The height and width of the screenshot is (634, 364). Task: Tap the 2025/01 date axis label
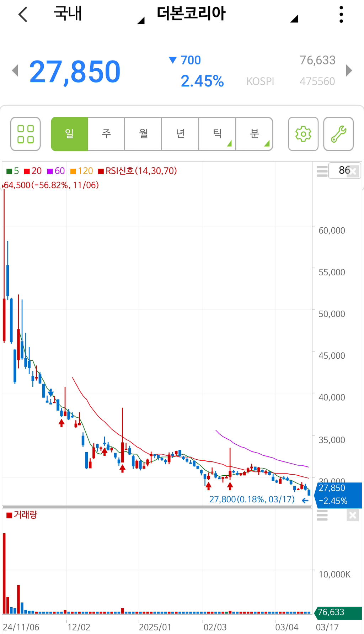tap(155, 627)
